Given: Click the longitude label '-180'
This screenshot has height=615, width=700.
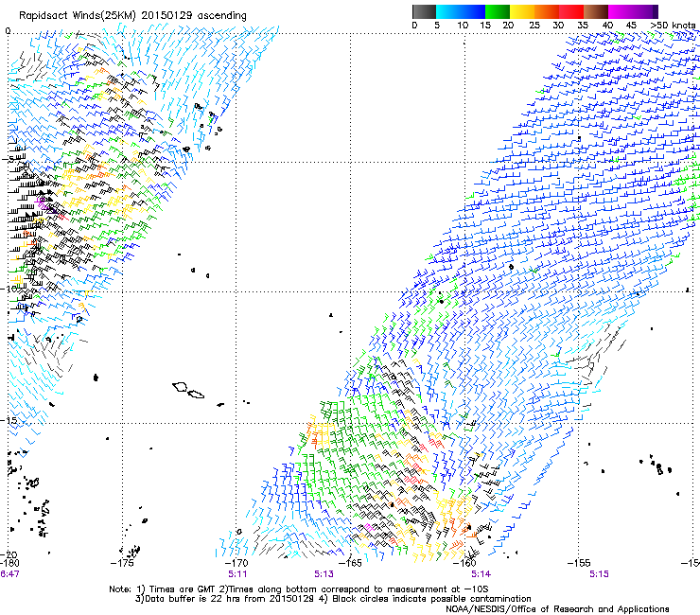Looking at the screenshot, I should (9, 563).
